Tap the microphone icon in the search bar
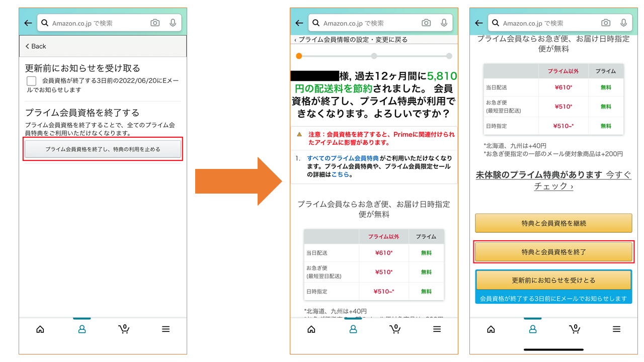The height and width of the screenshot is (362, 644). click(172, 23)
